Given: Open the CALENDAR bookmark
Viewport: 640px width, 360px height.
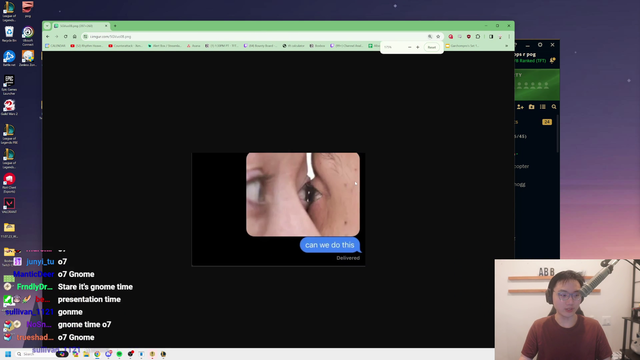Looking at the screenshot, I should pos(55,46).
